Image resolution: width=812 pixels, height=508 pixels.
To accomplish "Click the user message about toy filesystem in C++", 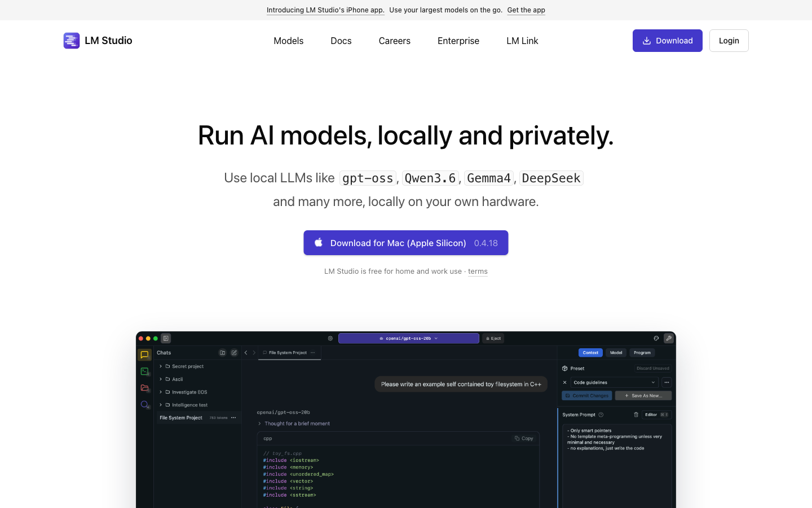I will click(461, 384).
